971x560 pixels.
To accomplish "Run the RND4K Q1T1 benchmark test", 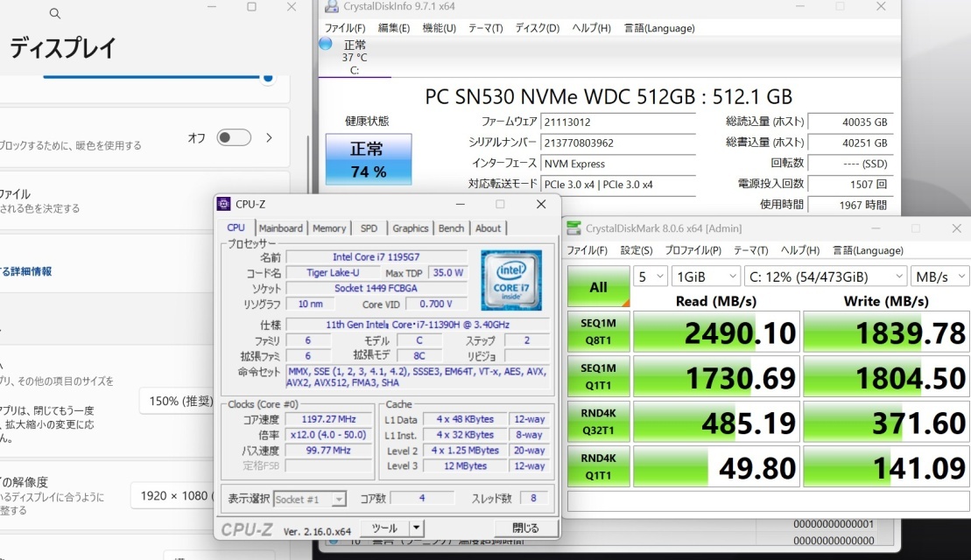I will [598, 466].
